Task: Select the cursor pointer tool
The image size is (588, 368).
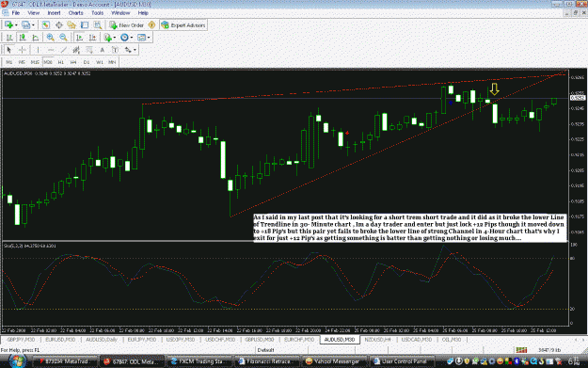Action: coord(9,50)
